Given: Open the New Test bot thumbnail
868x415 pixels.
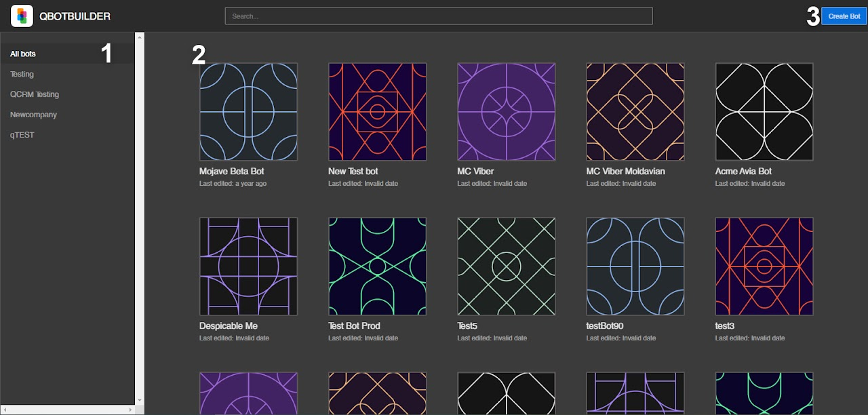Looking at the screenshot, I should [x=377, y=112].
